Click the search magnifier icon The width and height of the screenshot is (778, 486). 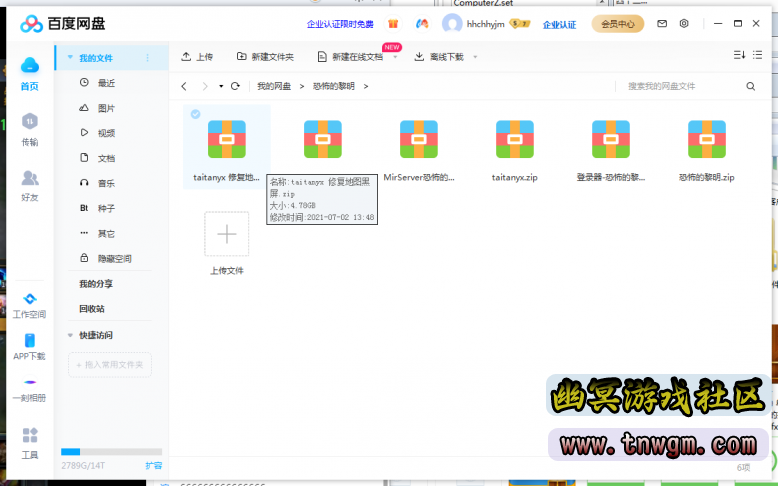tap(750, 86)
